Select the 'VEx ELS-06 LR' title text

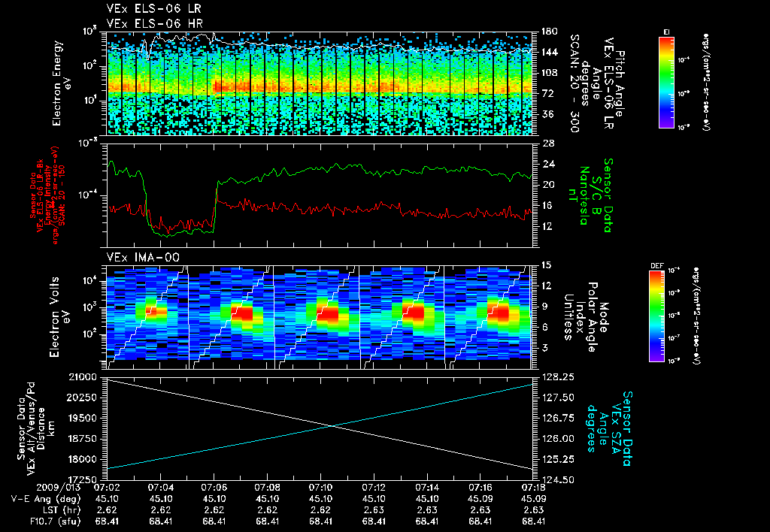(153, 9)
